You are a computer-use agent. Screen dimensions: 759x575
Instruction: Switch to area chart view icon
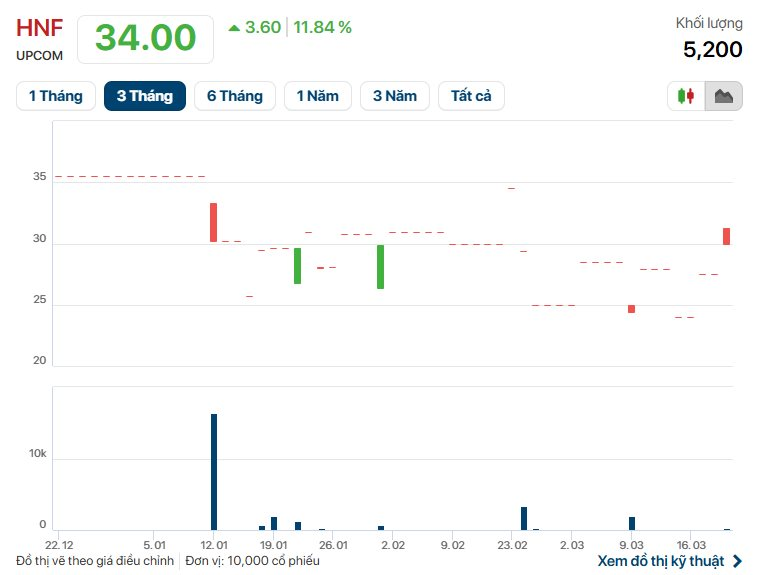pos(724,96)
